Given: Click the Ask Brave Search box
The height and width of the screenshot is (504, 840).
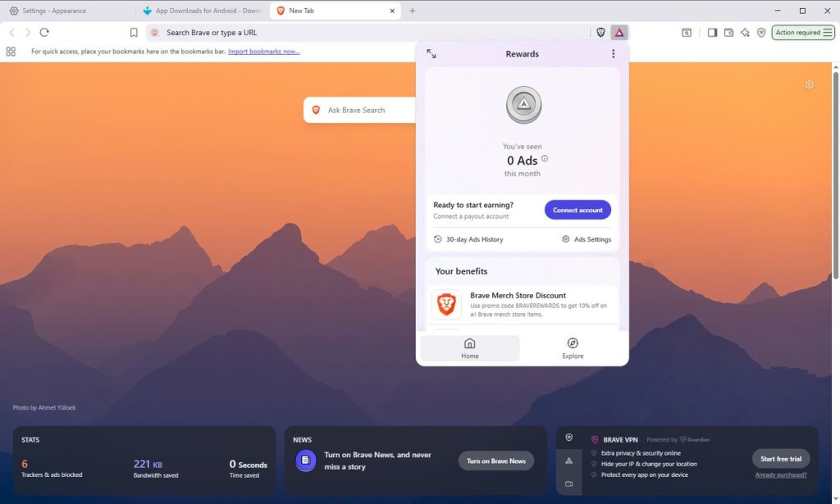Looking at the screenshot, I should [x=359, y=110].
